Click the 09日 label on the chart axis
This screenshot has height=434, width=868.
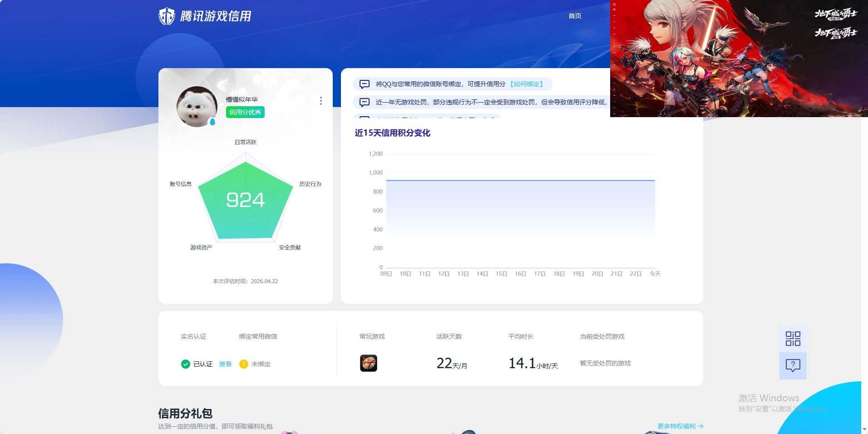click(x=386, y=274)
